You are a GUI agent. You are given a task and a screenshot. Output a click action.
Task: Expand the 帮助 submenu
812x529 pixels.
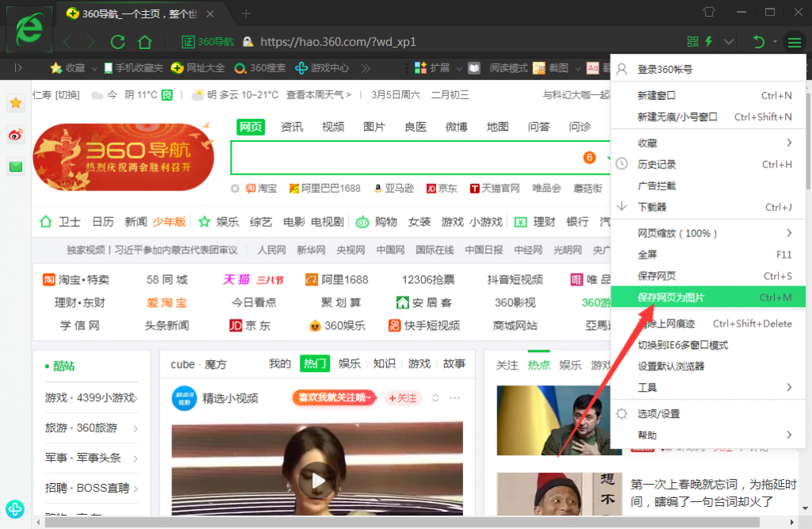708,435
